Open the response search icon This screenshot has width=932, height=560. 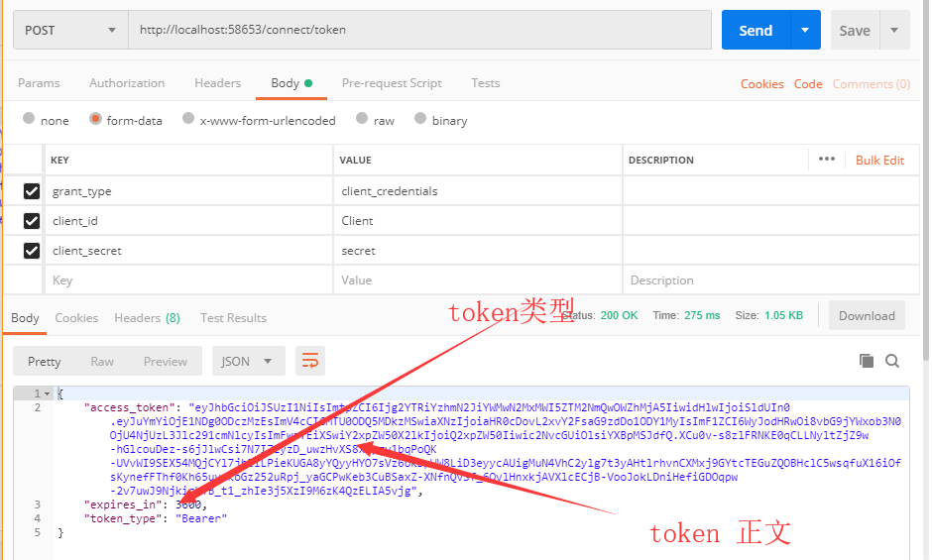pos(892,361)
